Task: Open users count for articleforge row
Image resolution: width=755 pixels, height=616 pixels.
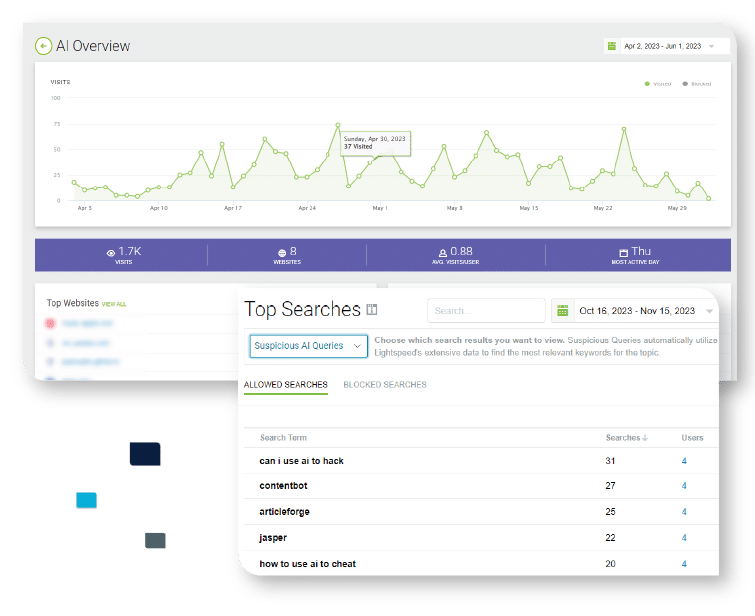Action: pos(684,512)
